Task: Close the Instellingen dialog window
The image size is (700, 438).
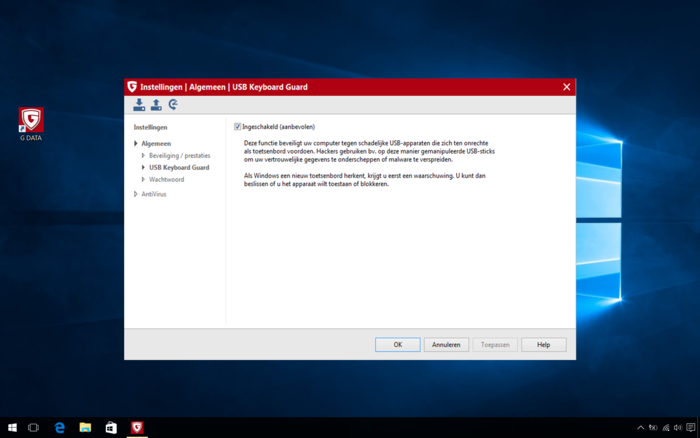Action: (x=566, y=87)
